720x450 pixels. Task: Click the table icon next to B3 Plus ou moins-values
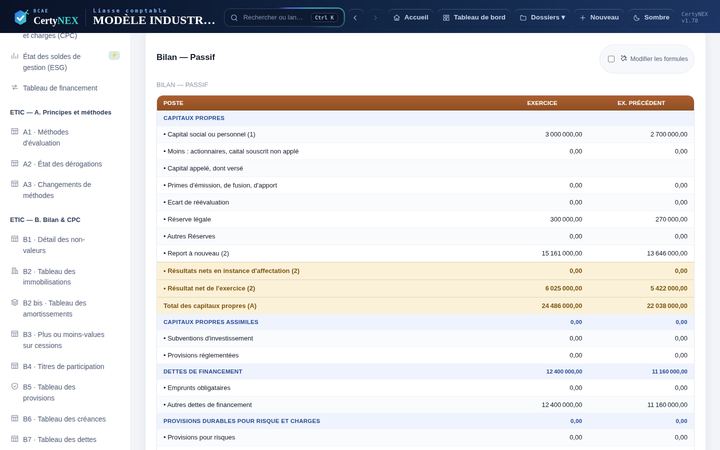point(14,334)
